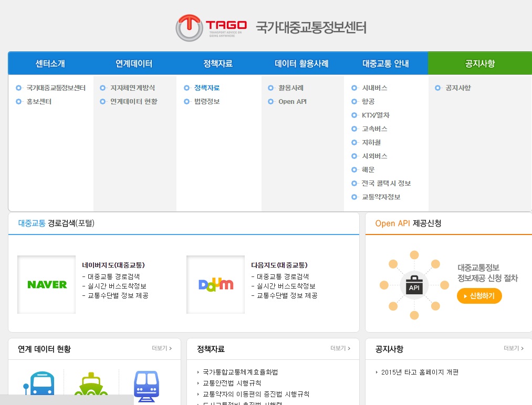Choose 해운 transit info link

point(368,169)
